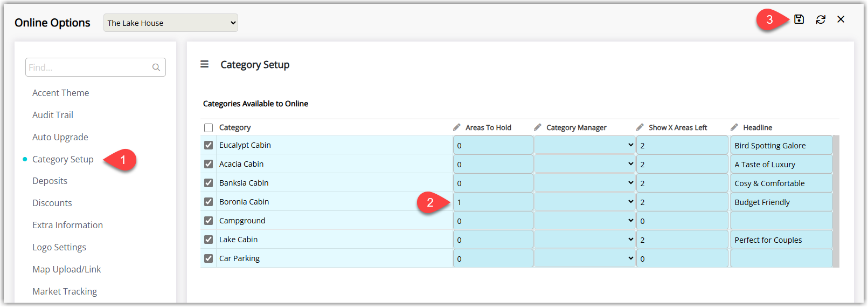Close the Online Options window
Screen dimensions: 868x307
[841, 19]
